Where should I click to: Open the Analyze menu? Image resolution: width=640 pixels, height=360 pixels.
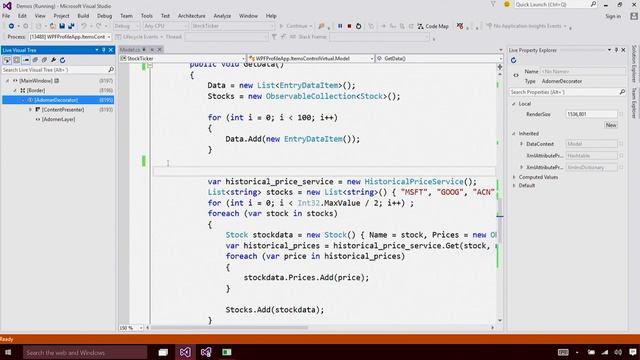point(222,16)
